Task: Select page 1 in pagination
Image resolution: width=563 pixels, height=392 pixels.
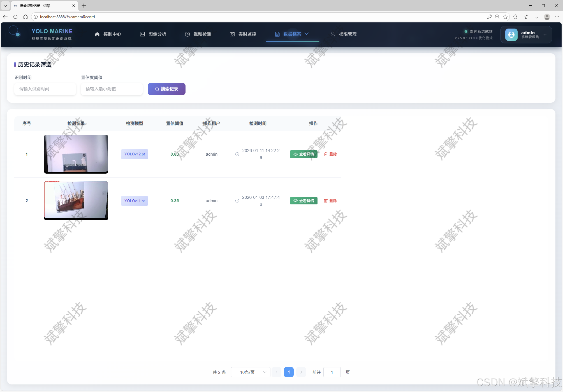Action: pyautogui.click(x=288, y=372)
